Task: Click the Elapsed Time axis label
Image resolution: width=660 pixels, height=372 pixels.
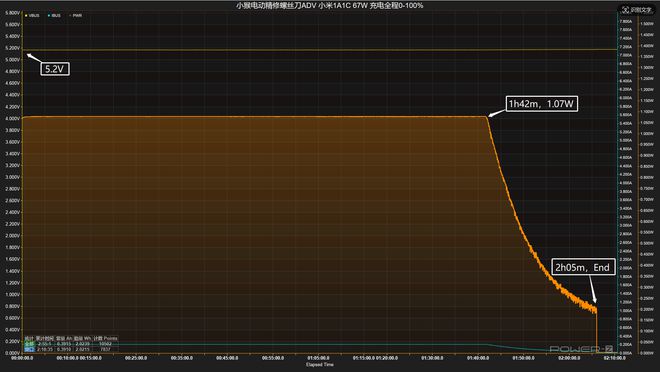Action: pyautogui.click(x=320, y=365)
